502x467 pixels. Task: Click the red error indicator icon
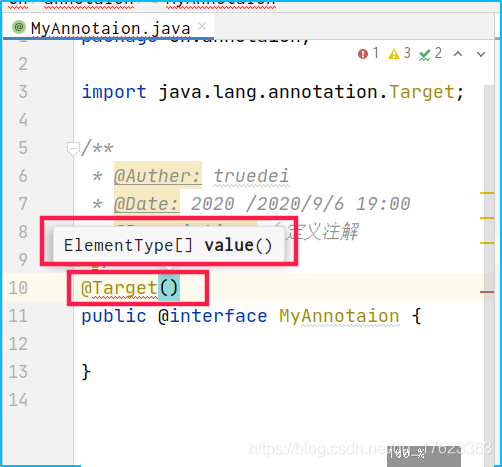pos(363,54)
